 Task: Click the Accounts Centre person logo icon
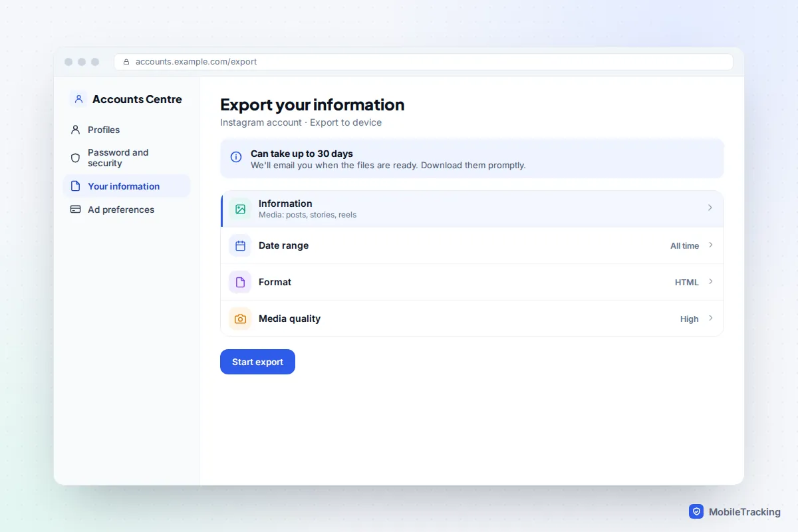pyautogui.click(x=78, y=99)
